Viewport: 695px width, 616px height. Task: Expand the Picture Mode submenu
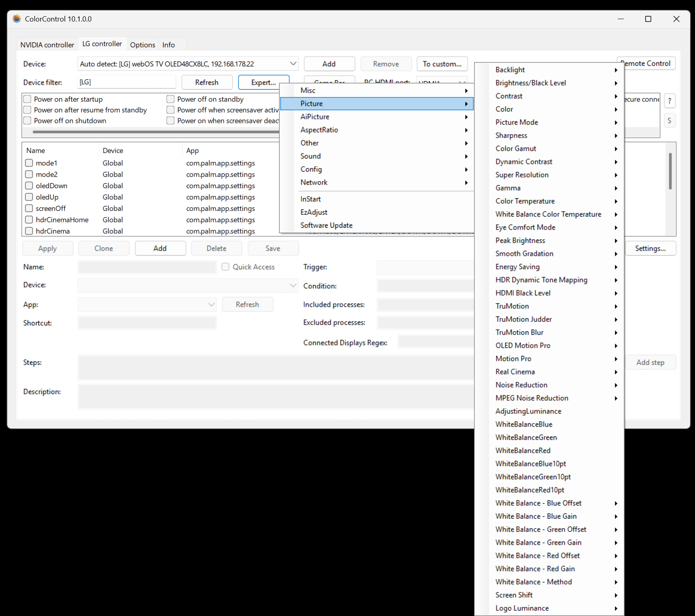point(549,122)
